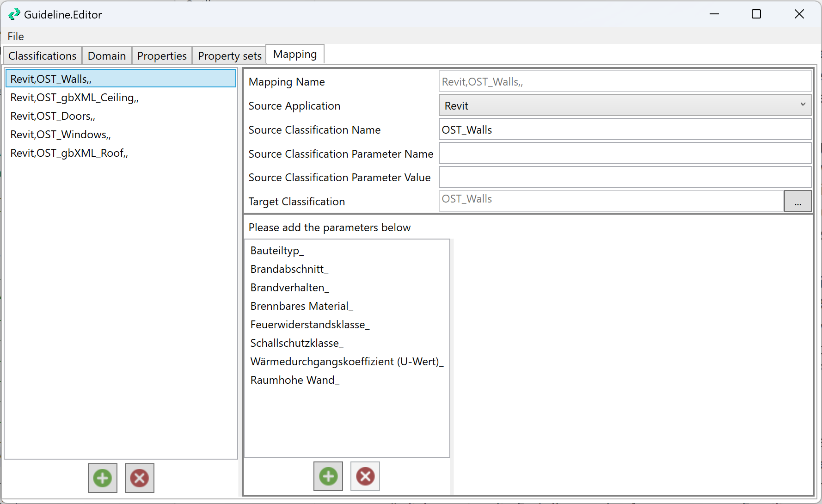Select the Brennbares Material_ parameter

pos(347,306)
